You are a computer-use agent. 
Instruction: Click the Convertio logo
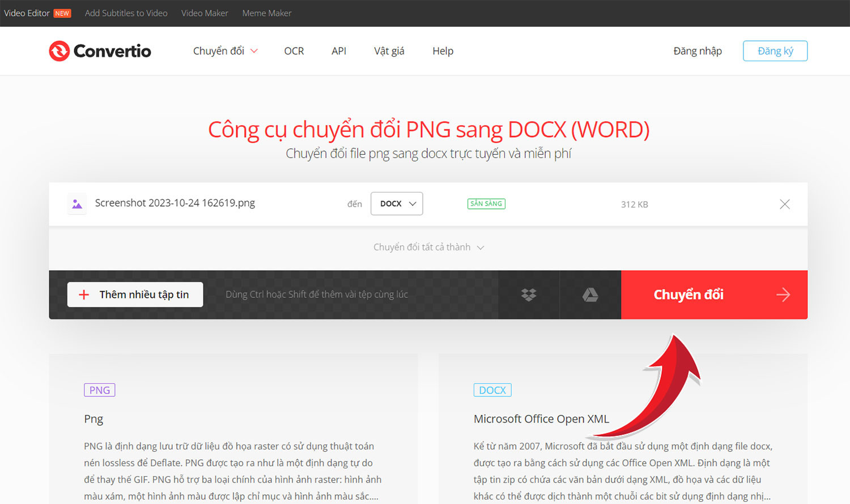point(100,51)
